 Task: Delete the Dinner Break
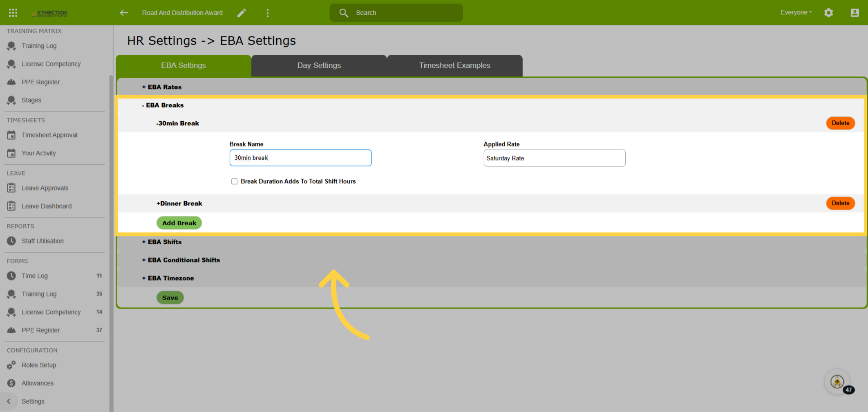click(841, 203)
